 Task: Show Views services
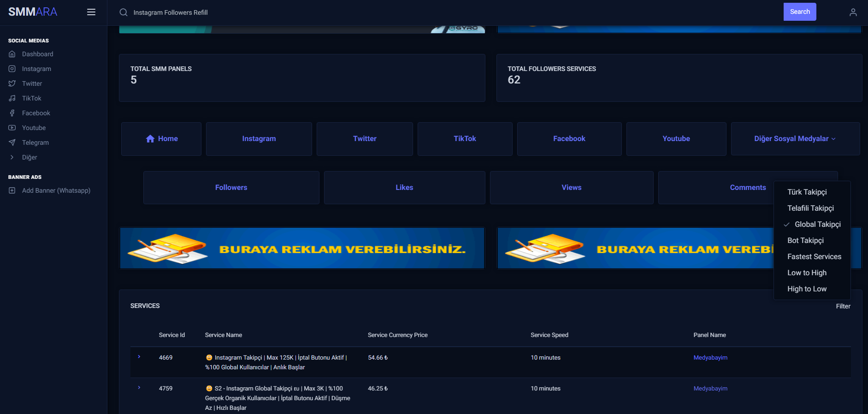572,188
